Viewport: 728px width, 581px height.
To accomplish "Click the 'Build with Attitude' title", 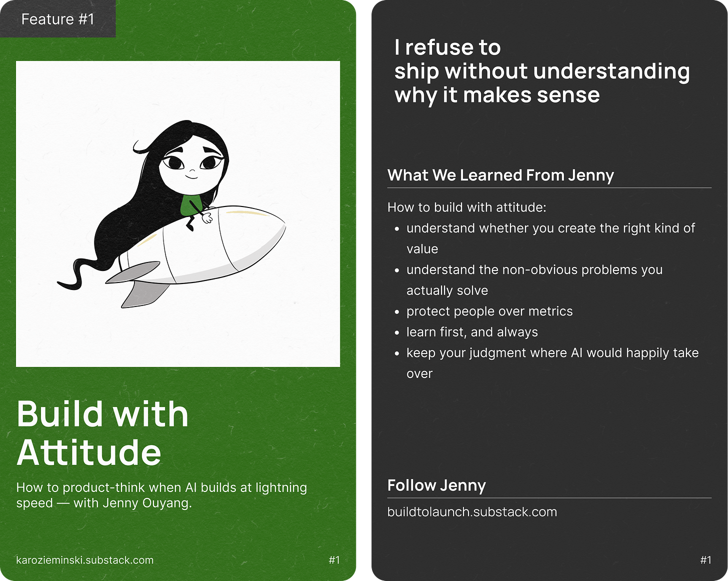I will click(x=103, y=432).
